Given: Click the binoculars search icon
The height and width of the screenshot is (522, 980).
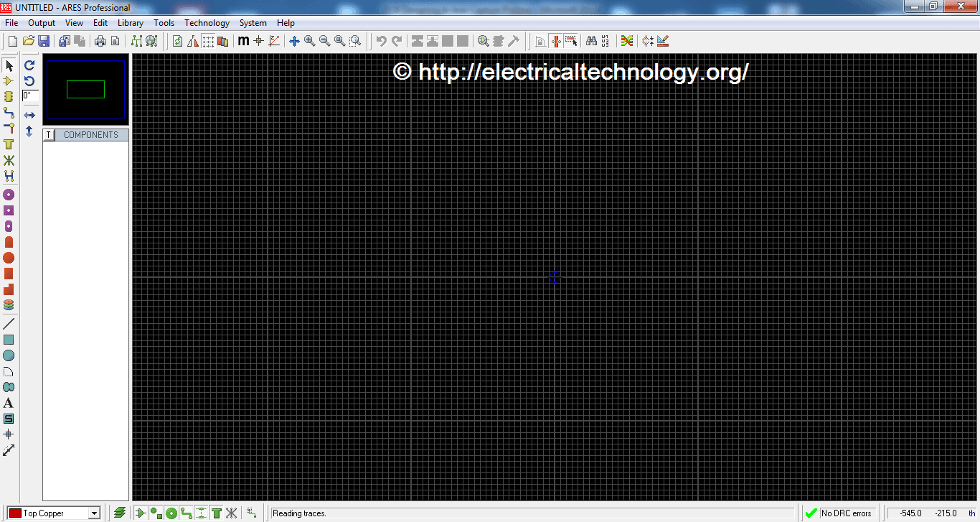Looking at the screenshot, I should [x=591, y=41].
